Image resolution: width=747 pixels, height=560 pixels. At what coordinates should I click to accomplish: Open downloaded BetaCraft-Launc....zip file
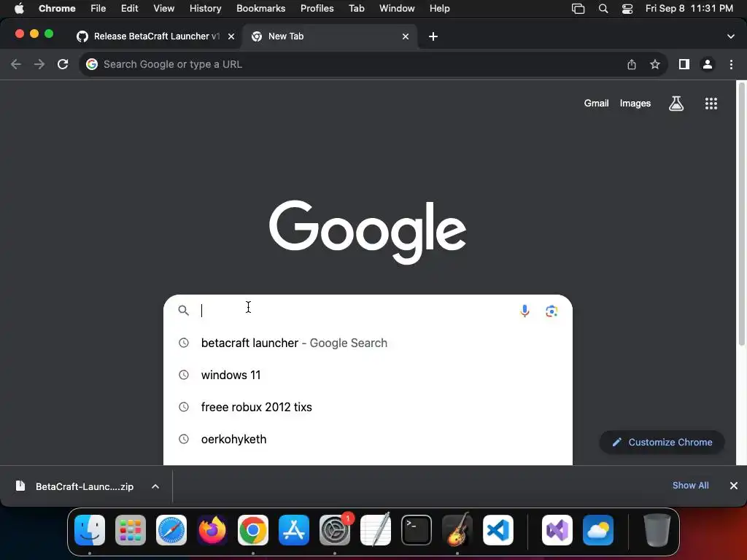pyautogui.click(x=76, y=486)
